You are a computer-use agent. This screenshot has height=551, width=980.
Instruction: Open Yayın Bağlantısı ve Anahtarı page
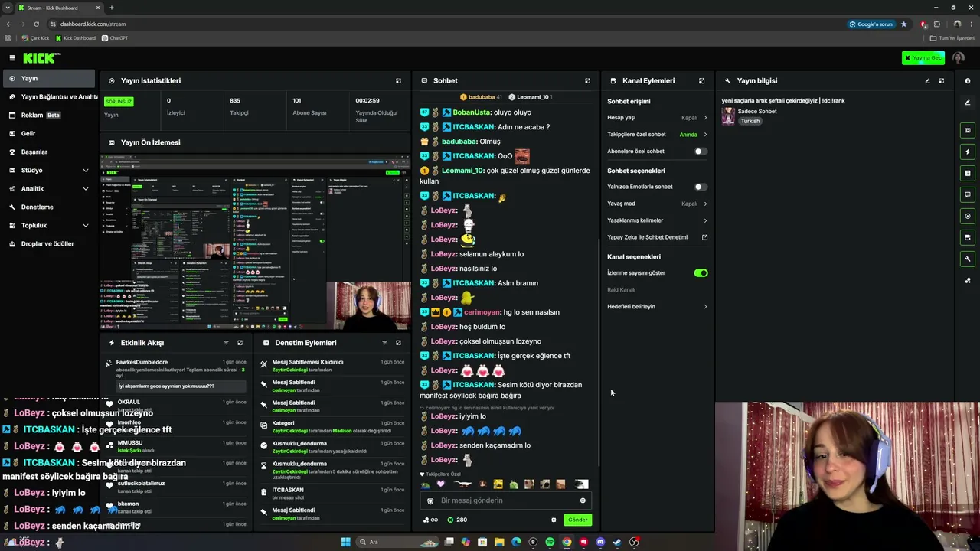pyautogui.click(x=50, y=96)
